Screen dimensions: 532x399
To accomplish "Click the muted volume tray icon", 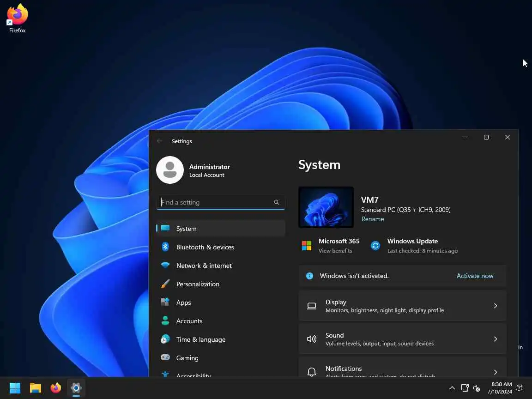I will (477, 388).
